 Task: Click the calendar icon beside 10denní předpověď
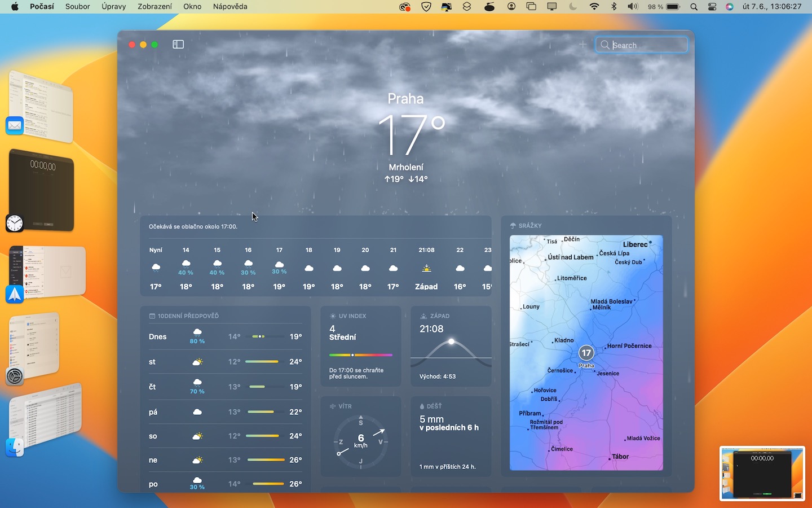(152, 316)
